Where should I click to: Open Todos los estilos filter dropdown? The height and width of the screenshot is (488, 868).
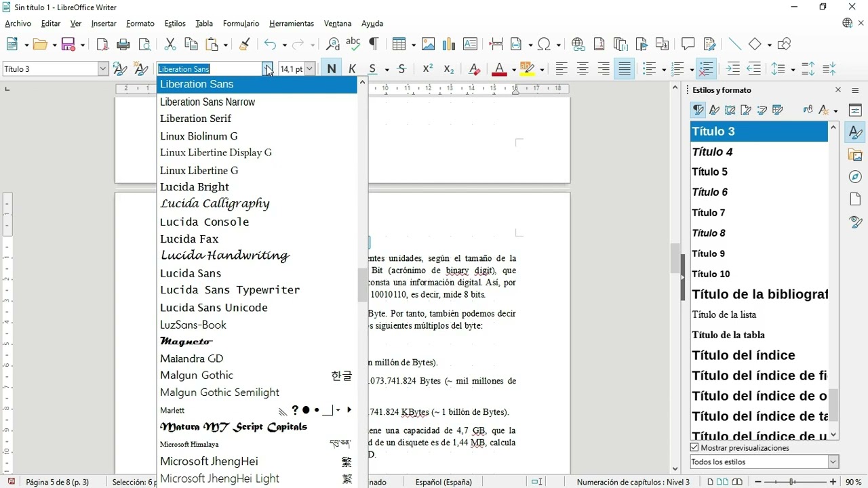833,462
